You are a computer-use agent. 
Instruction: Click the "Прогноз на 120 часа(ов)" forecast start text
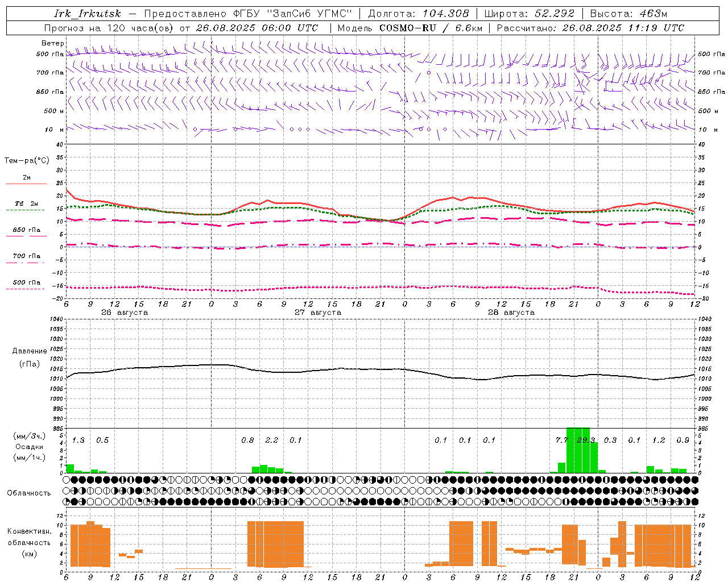pyautogui.click(x=110, y=28)
